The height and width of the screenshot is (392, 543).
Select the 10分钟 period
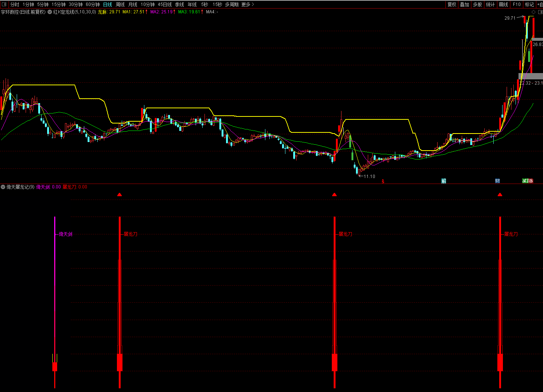click(x=148, y=4)
